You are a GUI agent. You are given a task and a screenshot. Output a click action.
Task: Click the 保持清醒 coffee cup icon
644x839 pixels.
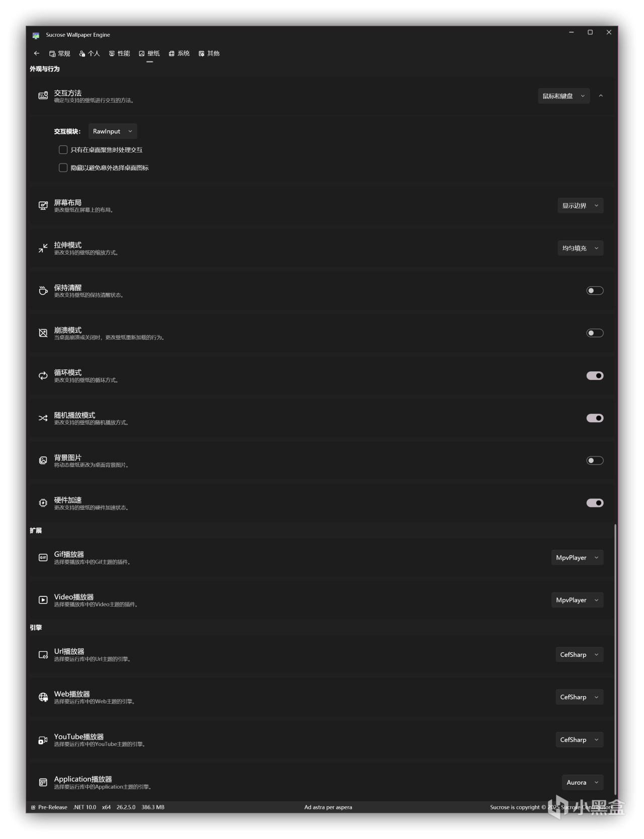pos(43,290)
